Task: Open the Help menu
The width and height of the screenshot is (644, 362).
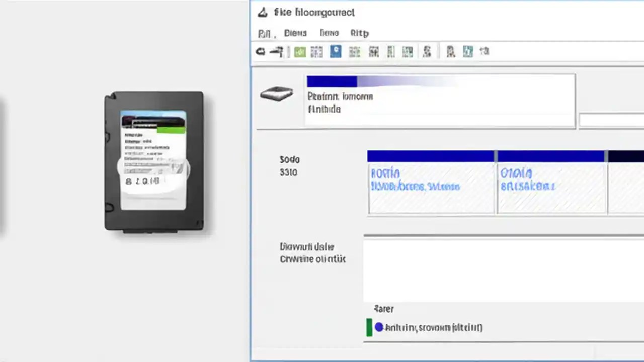Action: (359, 33)
